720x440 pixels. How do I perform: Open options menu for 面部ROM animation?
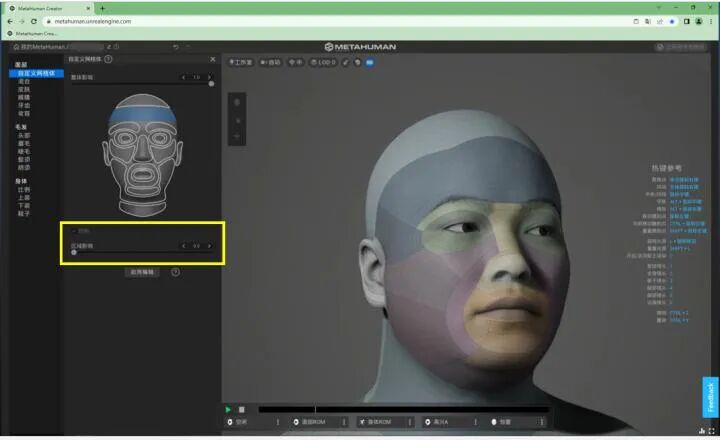(344, 422)
